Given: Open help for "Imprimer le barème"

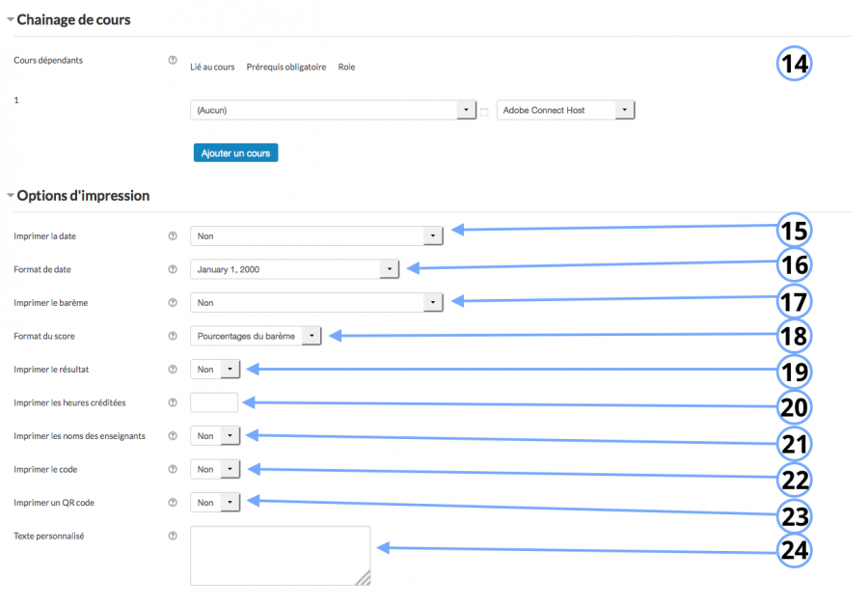Looking at the screenshot, I should [172, 302].
